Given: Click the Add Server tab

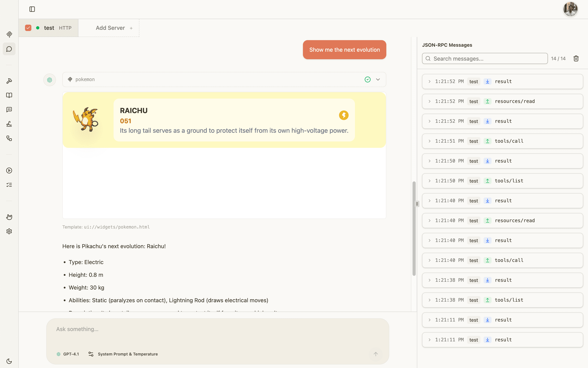Looking at the screenshot, I should point(110,28).
